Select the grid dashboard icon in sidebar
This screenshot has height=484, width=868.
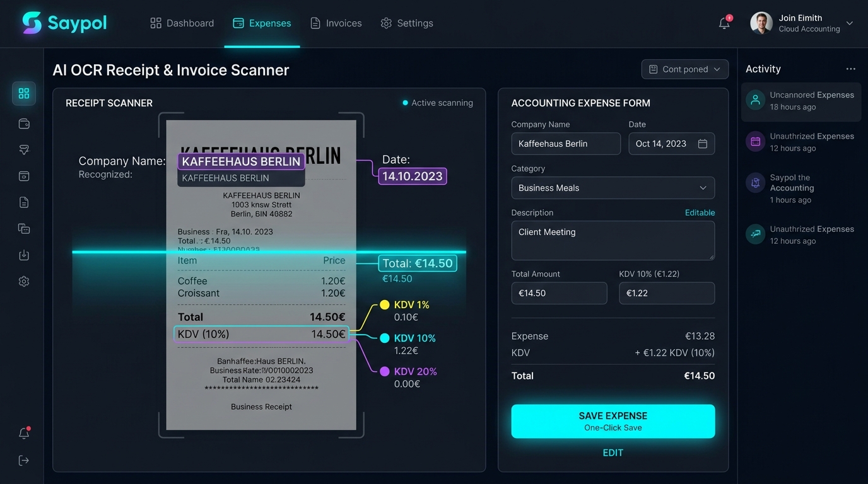point(24,93)
